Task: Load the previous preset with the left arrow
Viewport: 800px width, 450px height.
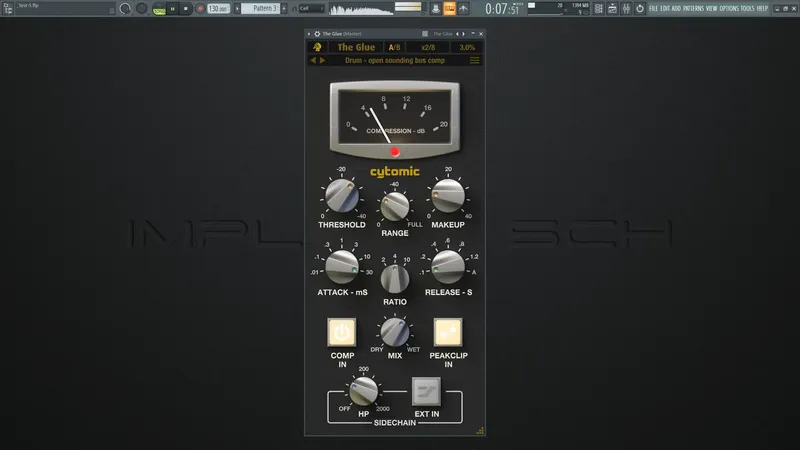Action: (x=313, y=60)
